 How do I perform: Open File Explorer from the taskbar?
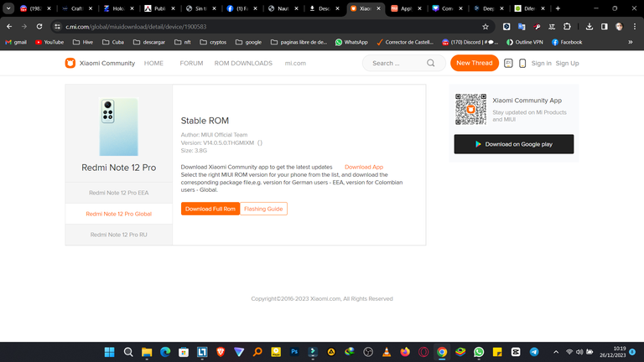[147, 352]
